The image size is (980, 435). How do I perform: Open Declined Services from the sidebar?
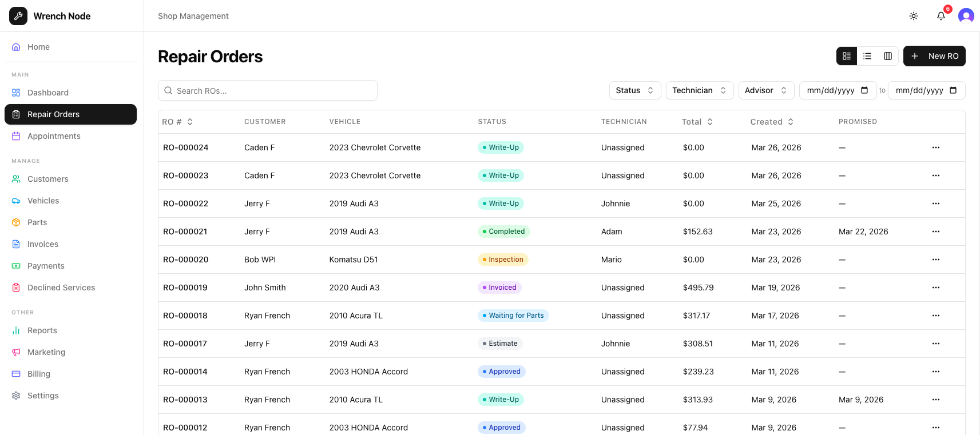pyautogui.click(x=61, y=288)
